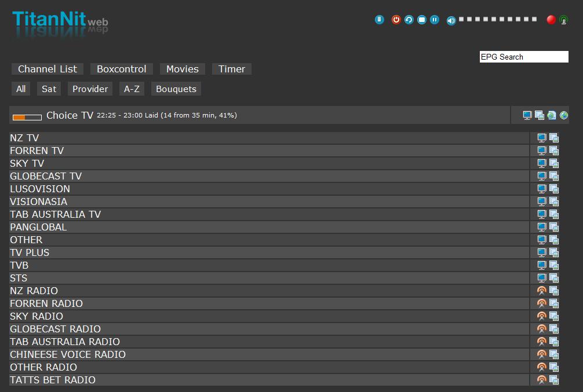Image resolution: width=583 pixels, height=392 pixels.
Task: Click the TV monitor icon for NZ TV
Action: point(542,138)
